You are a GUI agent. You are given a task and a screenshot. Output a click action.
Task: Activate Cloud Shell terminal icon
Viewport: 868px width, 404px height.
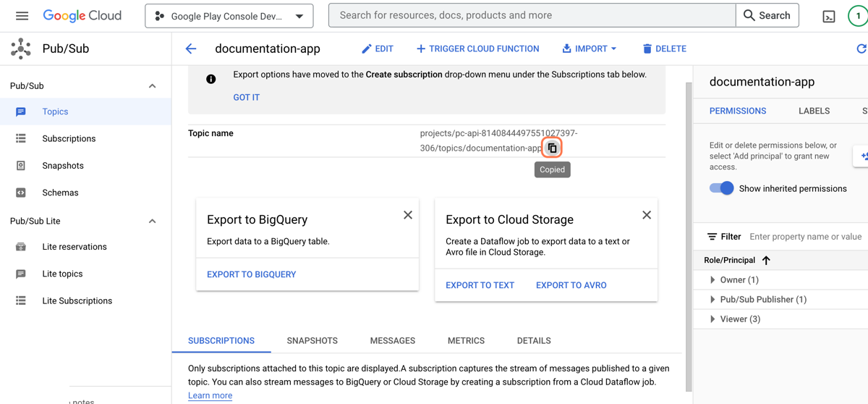pos(829,16)
